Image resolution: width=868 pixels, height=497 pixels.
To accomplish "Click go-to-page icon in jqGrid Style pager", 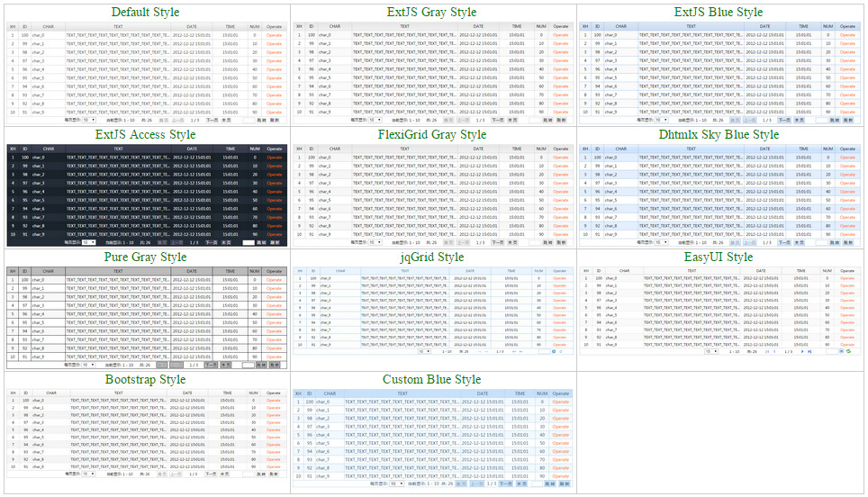I will 553,351.
